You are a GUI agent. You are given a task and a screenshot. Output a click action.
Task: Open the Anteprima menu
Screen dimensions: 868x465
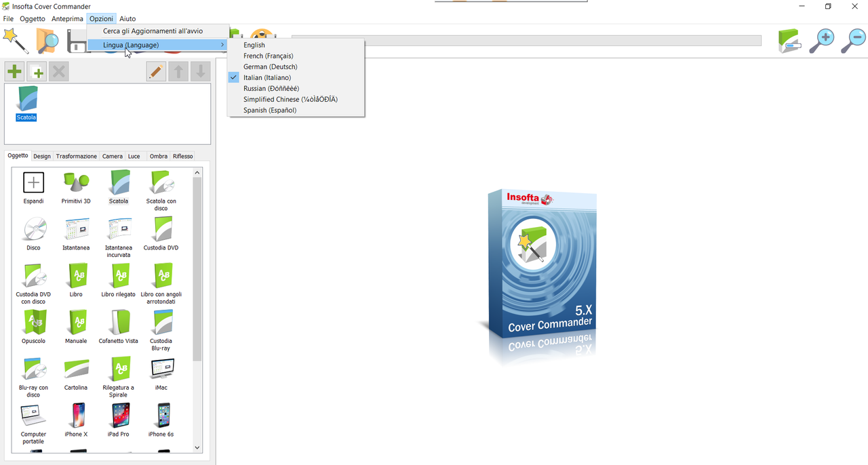pyautogui.click(x=67, y=19)
